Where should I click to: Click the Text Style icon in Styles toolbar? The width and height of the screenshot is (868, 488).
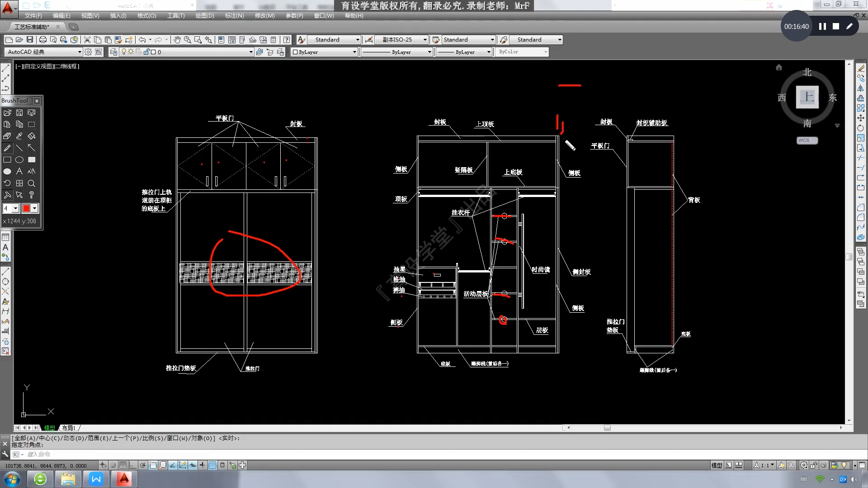(301, 40)
